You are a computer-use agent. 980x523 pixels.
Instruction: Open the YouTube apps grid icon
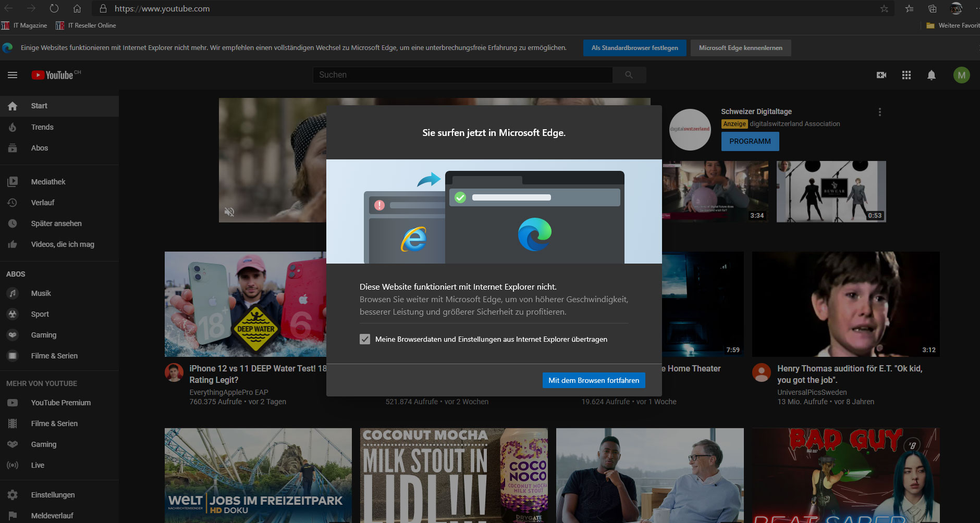coord(906,75)
